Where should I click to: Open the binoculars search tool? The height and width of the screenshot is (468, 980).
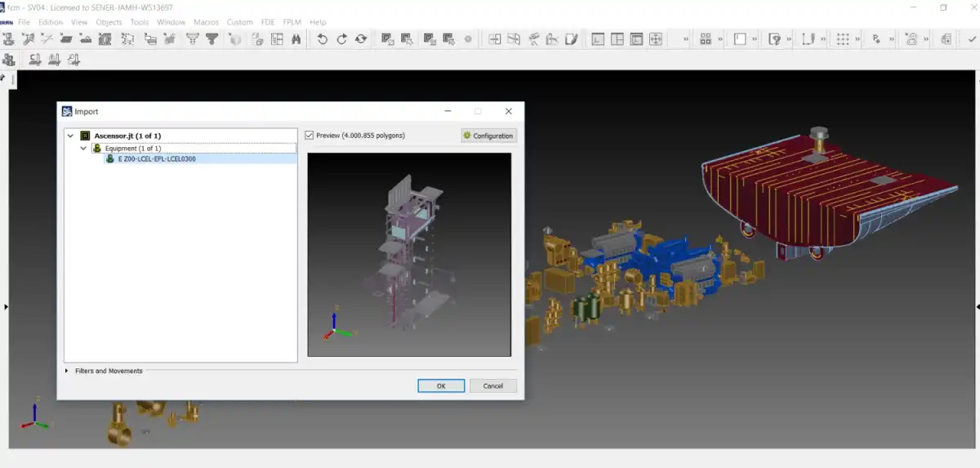[296, 39]
